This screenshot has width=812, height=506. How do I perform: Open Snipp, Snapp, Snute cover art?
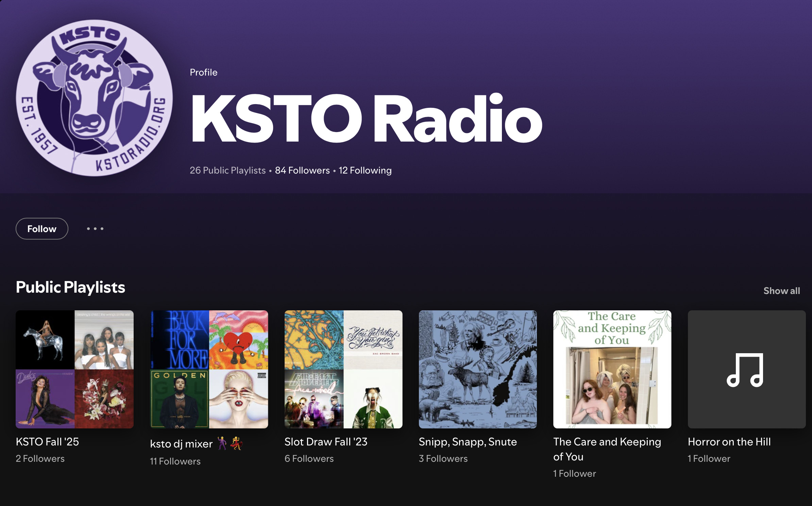pyautogui.click(x=478, y=369)
